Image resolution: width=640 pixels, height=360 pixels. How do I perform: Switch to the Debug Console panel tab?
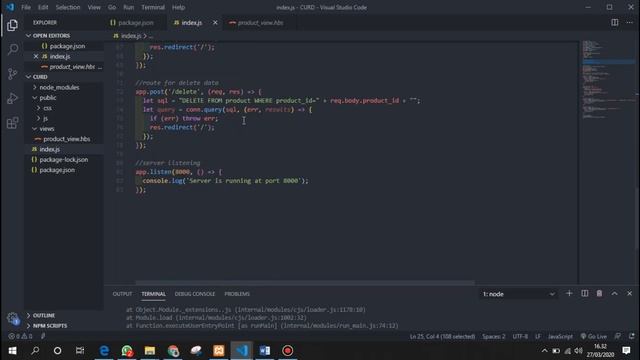coord(195,294)
